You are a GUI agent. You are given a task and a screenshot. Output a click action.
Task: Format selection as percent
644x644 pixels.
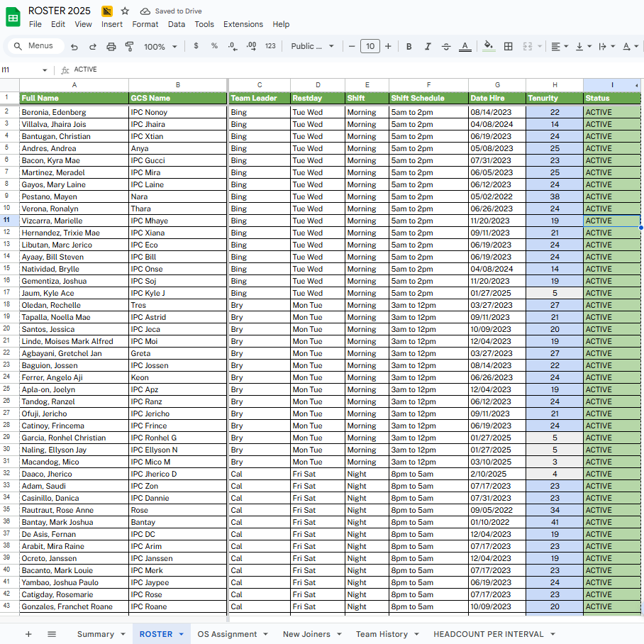coord(214,46)
